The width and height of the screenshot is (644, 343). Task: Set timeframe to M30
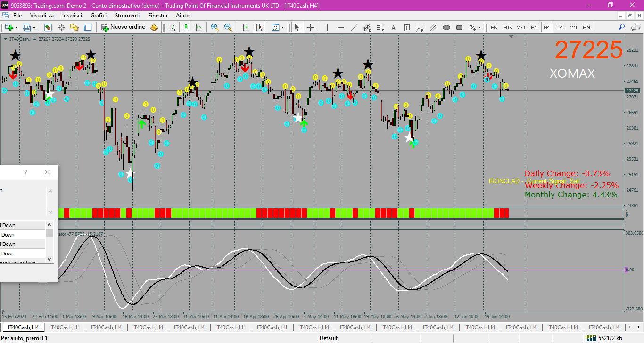[x=520, y=27]
